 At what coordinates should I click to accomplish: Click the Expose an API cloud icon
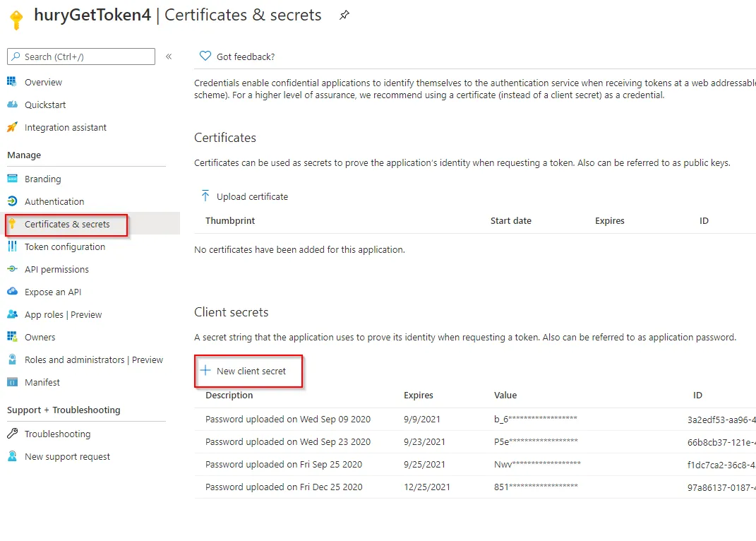pyautogui.click(x=12, y=292)
